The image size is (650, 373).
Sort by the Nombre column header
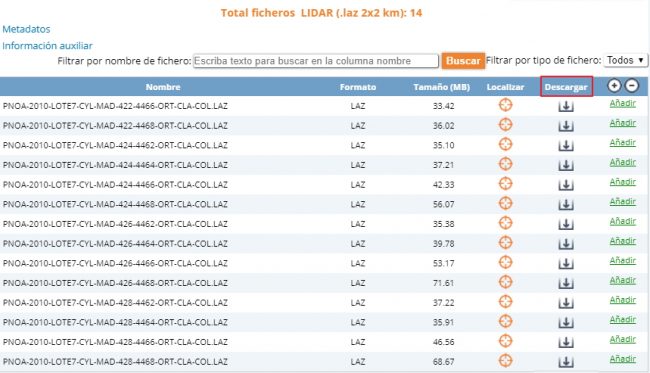tap(163, 87)
